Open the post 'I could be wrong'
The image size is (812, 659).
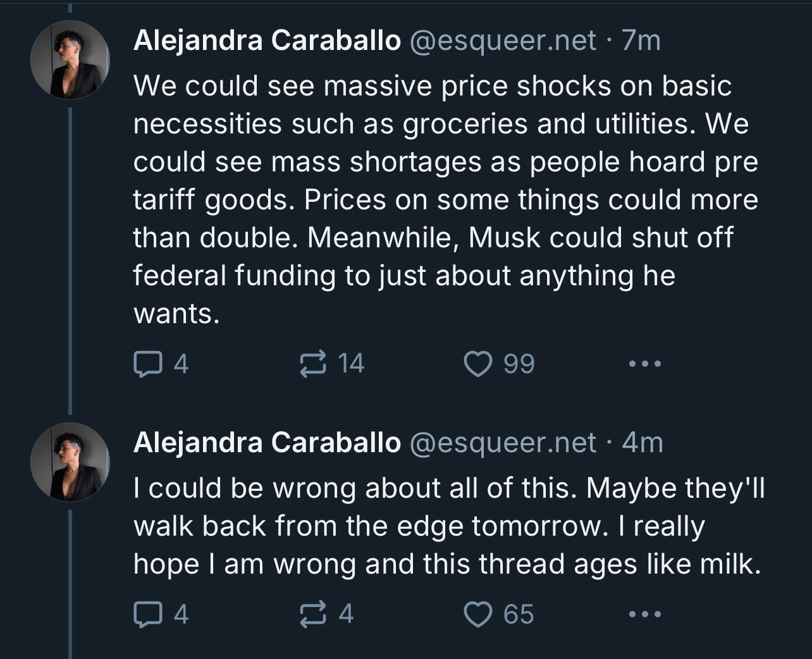pyautogui.click(x=449, y=526)
